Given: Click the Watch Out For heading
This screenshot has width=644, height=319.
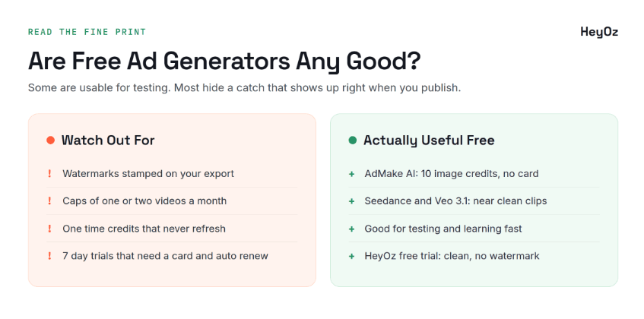Looking at the screenshot, I should point(108,141).
